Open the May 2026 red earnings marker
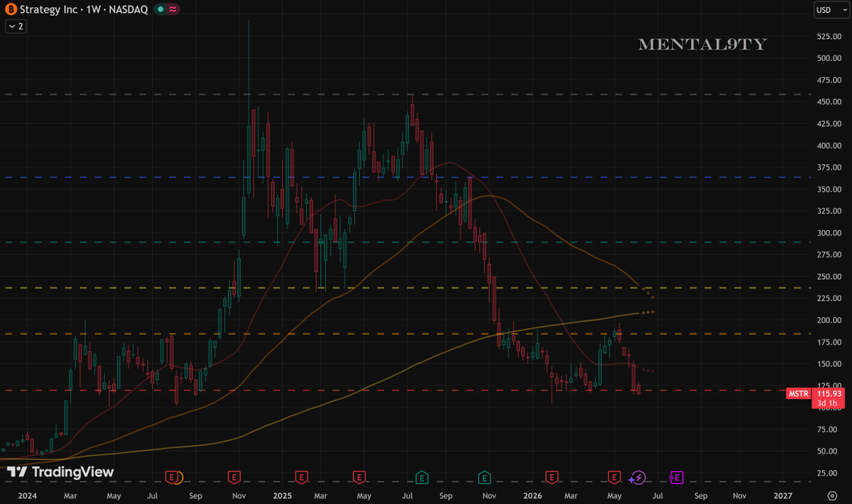Image resolution: width=852 pixels, height=504 pixels. [615, 476]
